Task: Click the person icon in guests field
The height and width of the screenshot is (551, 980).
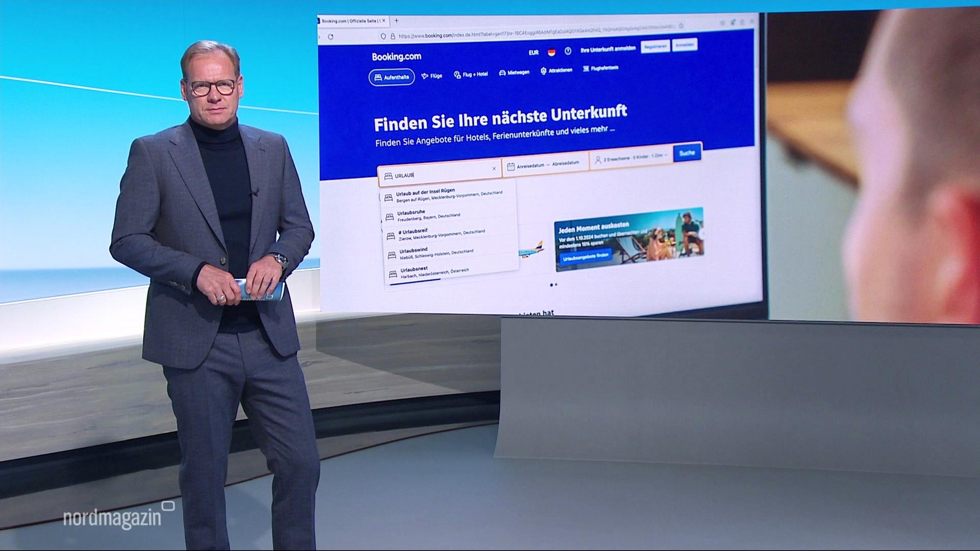Action: click(x=598, y=160)
